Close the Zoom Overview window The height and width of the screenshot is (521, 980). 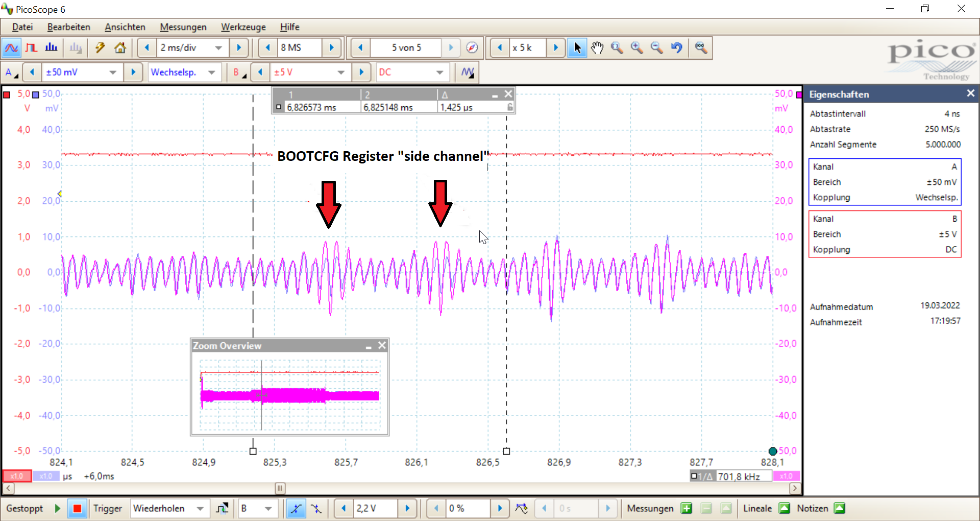(382, 346)
